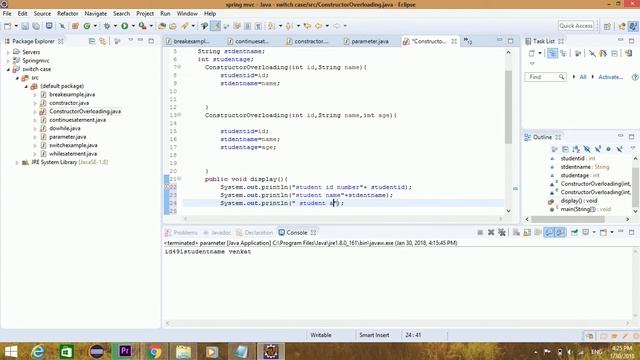Click the Activate... link in Task List

click(x=611, y=77)
